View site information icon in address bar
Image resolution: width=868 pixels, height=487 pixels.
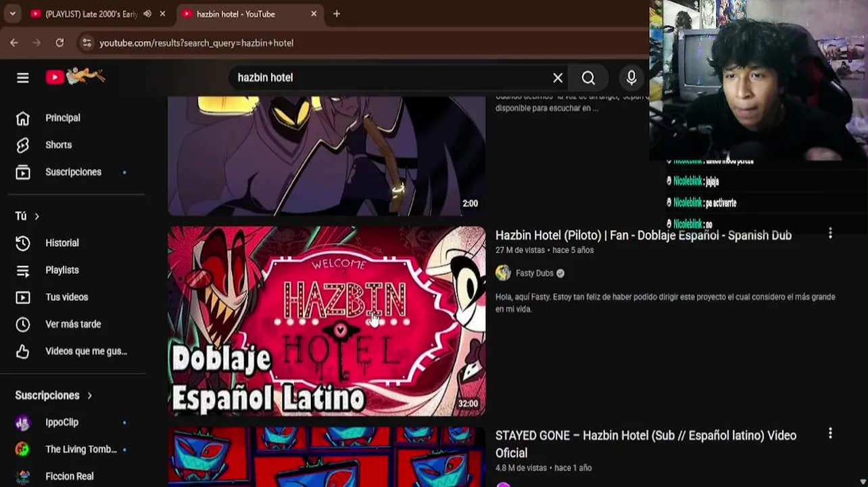tap(86, 43)
